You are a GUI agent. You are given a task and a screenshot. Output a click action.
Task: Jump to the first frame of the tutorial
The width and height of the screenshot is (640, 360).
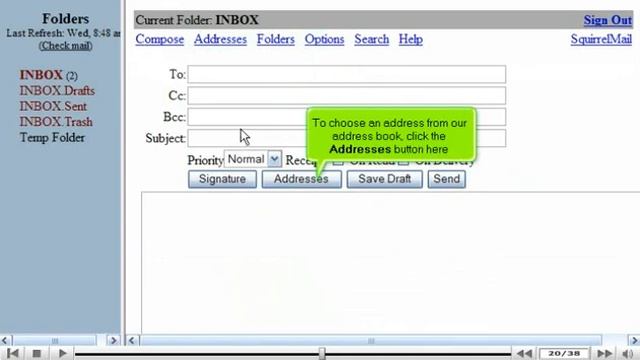coord(13,353)
